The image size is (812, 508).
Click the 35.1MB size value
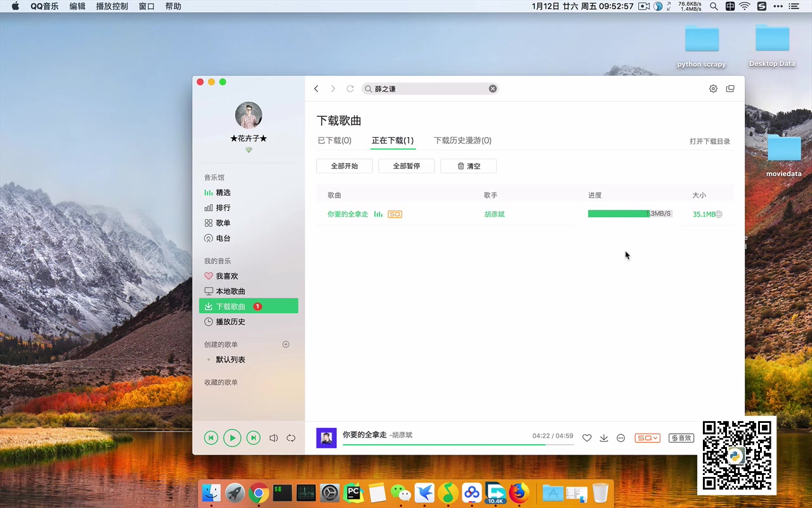pyautogui.click(x=704, y=215)
